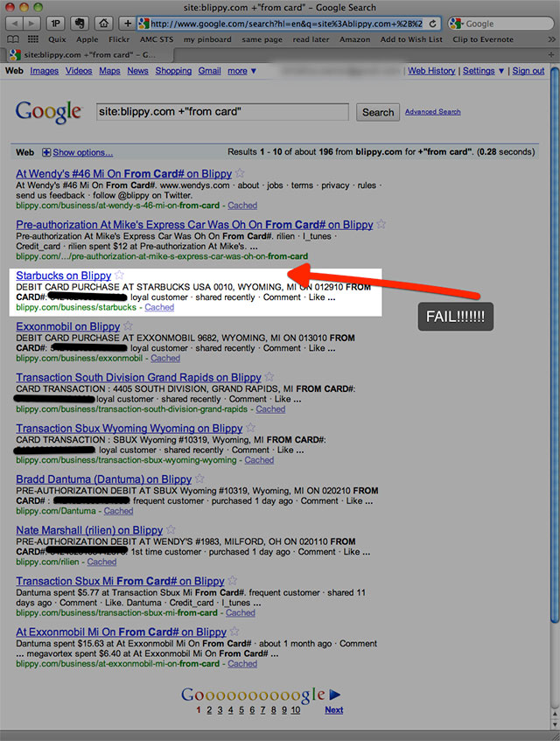The height and width of the screenshot is (741, 560).
Task: Go to results page 10
Action: click(296, 710)
